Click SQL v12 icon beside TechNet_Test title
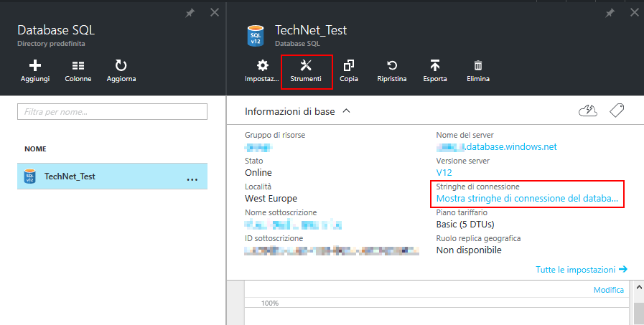This screenshot has width=644, height=325. 256,36
